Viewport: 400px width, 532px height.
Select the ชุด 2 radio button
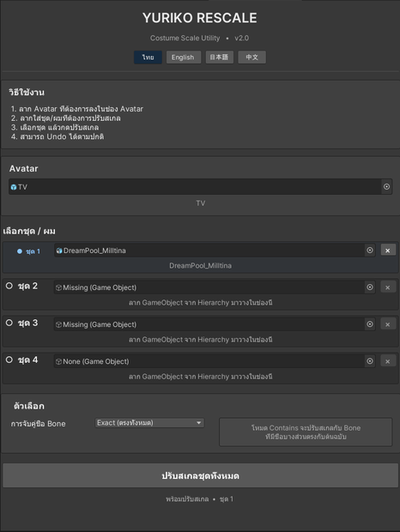click(x=9, y=286)
